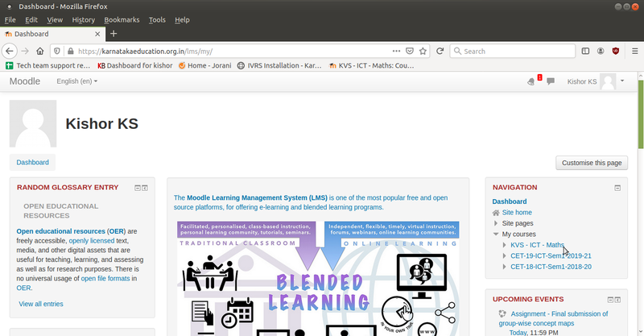The width and height of the screenshot is (644, 336).
Task: Open page actions three-dot menu
Action: [x=396, y=51]
